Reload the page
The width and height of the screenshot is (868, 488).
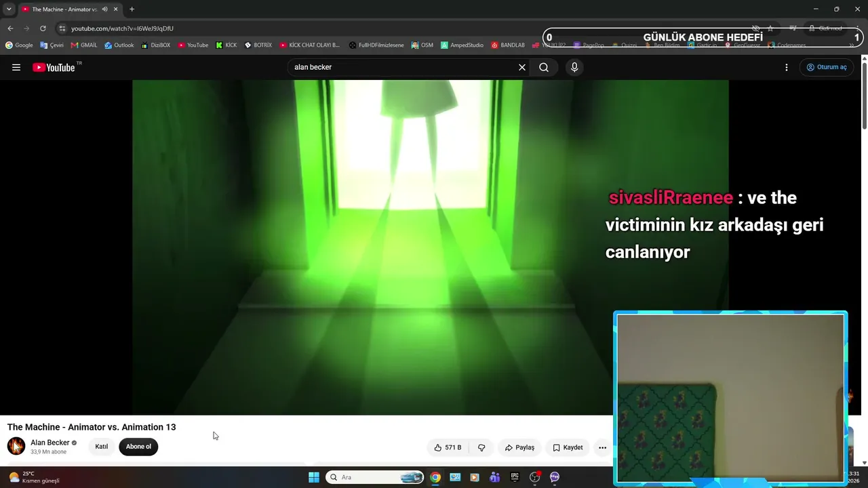coord(43,28)
